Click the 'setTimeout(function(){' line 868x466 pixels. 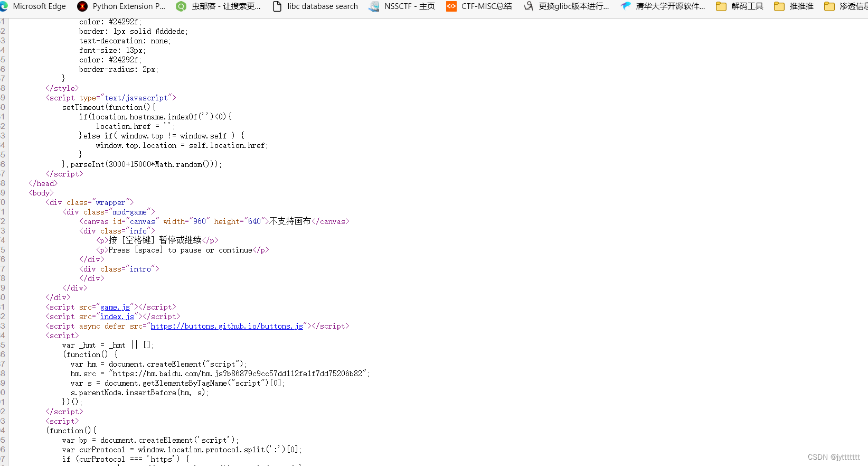(x=109, y=107)
